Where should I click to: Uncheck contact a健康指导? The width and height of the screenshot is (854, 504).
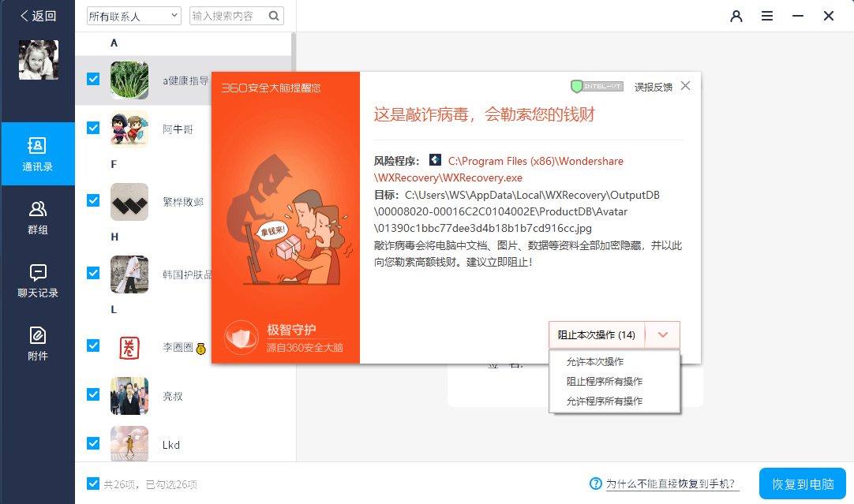[x=93, y=79]
